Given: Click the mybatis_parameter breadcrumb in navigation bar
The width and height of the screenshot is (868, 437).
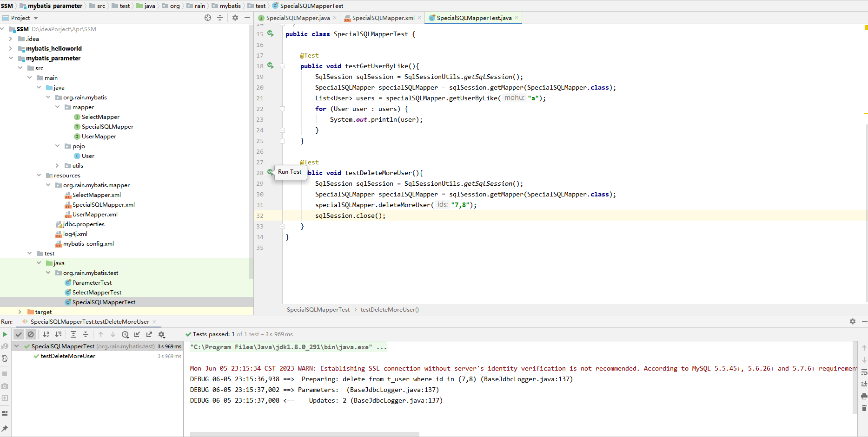Looking at the screenshot, I should tap(55, 6).
